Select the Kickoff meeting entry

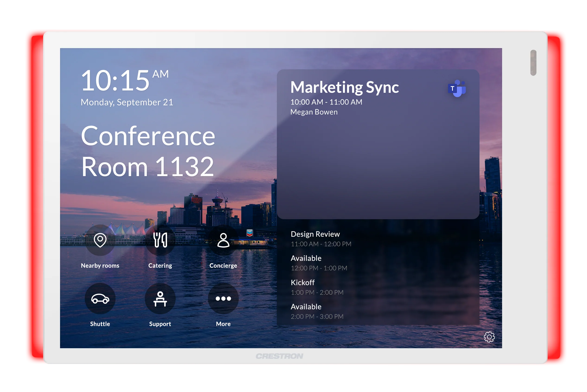[x=378, y=287]
